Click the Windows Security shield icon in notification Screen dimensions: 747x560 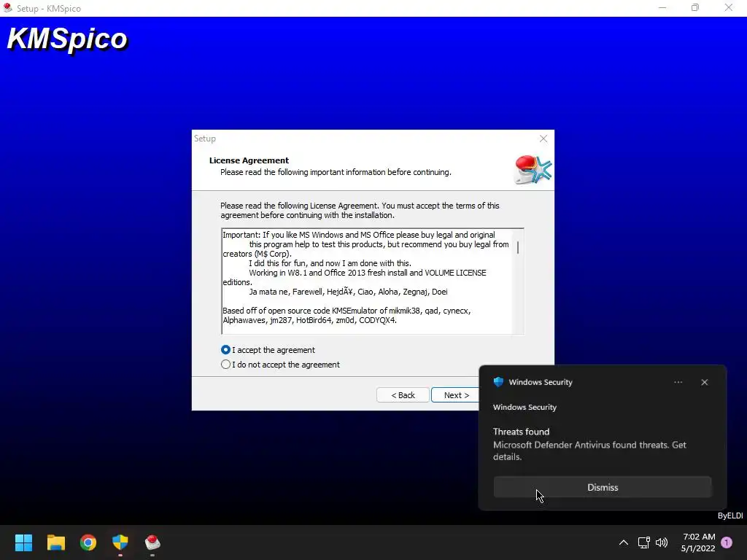click(x=498, y=382)
